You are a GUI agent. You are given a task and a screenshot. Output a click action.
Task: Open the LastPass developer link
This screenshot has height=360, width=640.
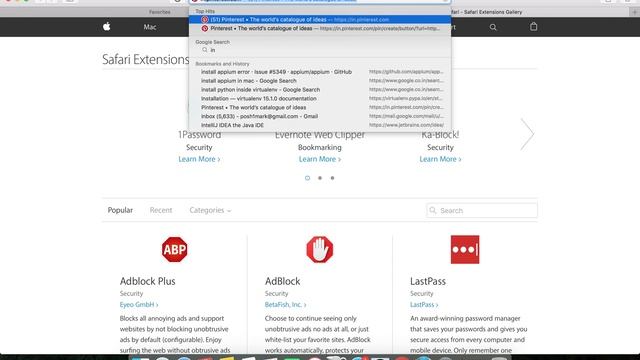click(424, 304)
